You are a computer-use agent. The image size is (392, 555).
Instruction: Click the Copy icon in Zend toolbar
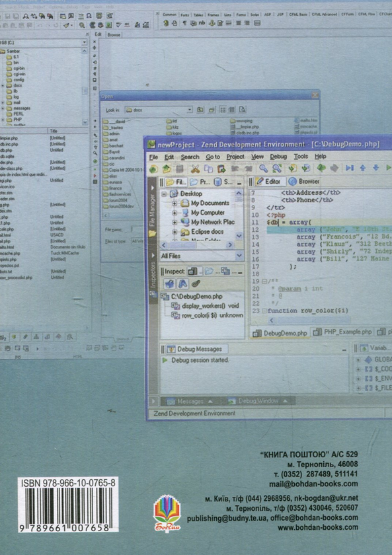(208, 169)
